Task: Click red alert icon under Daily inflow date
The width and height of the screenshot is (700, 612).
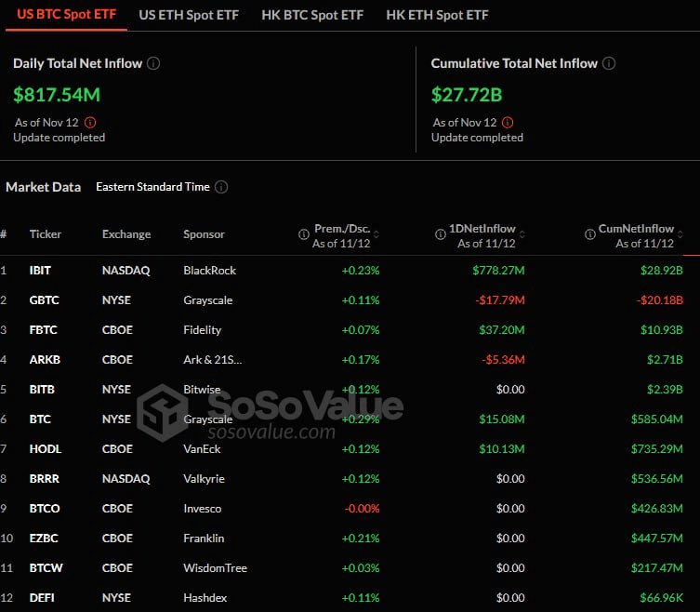Action: pos(90,123)
